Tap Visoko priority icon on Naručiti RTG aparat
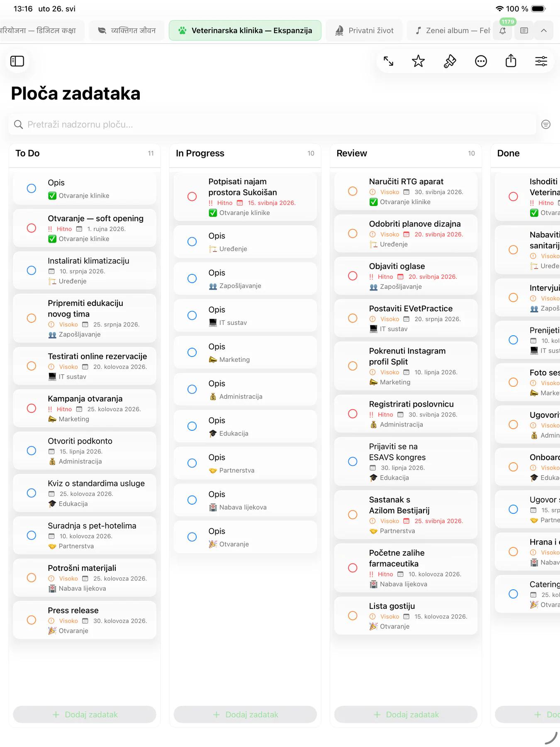The width and height of the screenshot is (560, 747). pyautogui.click(x=373, y=192)
